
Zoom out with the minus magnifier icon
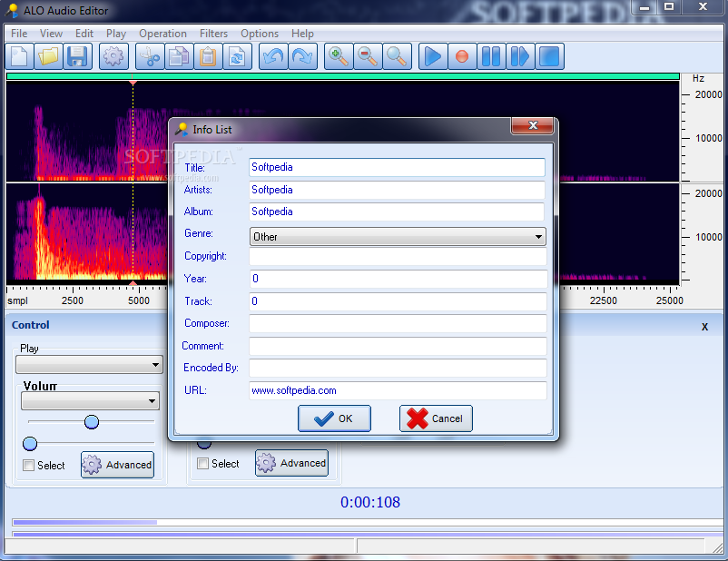coord(368,56)
